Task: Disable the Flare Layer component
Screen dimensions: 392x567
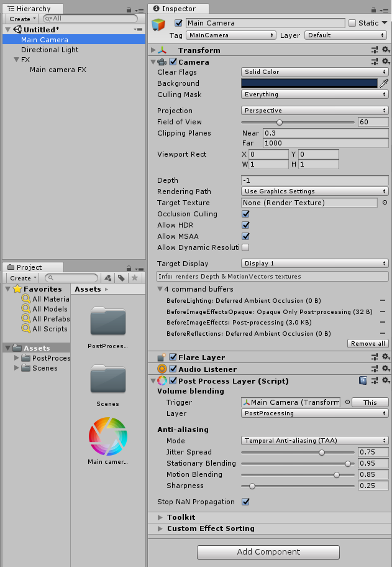Action: (x=173, y=357)
